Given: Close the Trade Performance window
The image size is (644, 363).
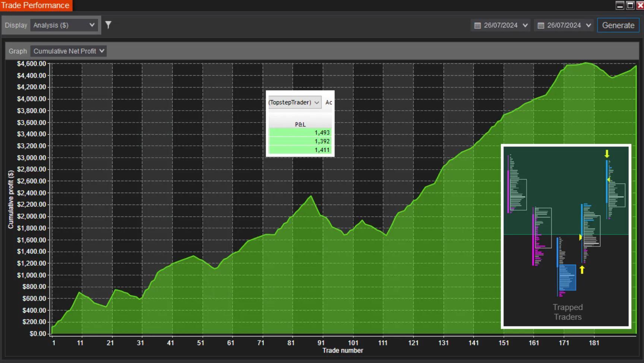Looking at the screenshot, I should coord(640,5).
